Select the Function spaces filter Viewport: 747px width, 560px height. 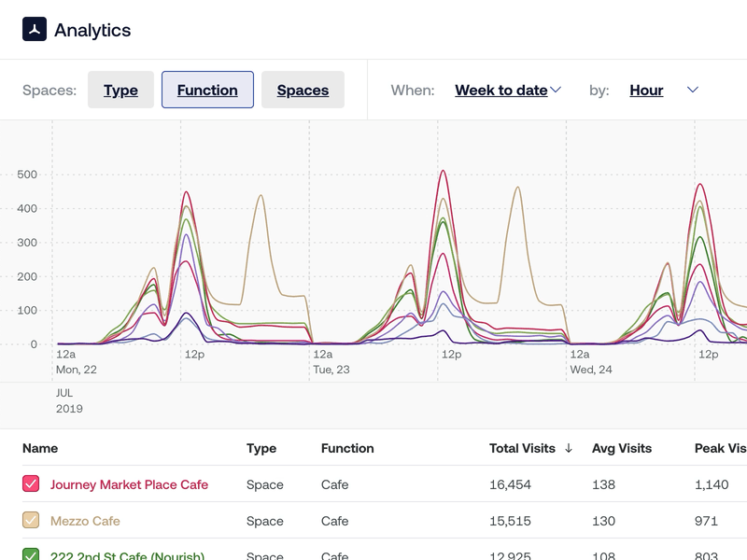(205, 90)
